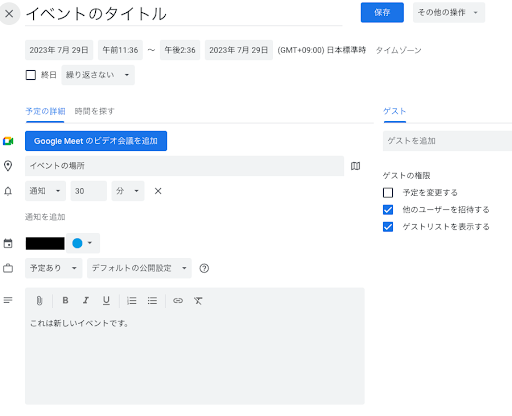Toggle bold formatting in description
Viewport: 512px width, 416px height.
(65, 300)
